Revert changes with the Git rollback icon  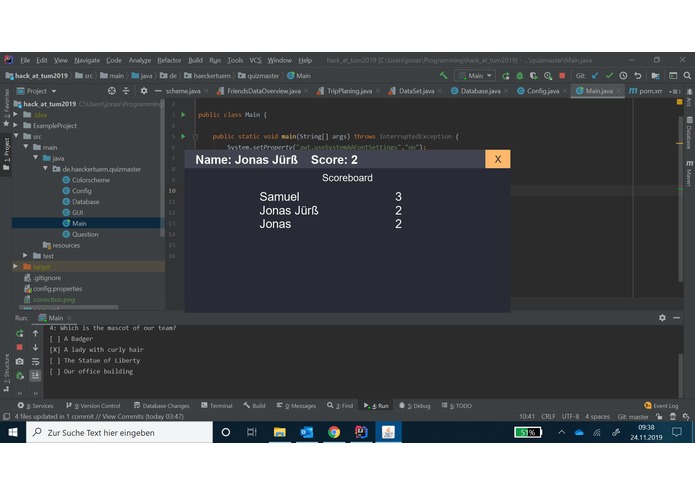click(x=637, y=76)
